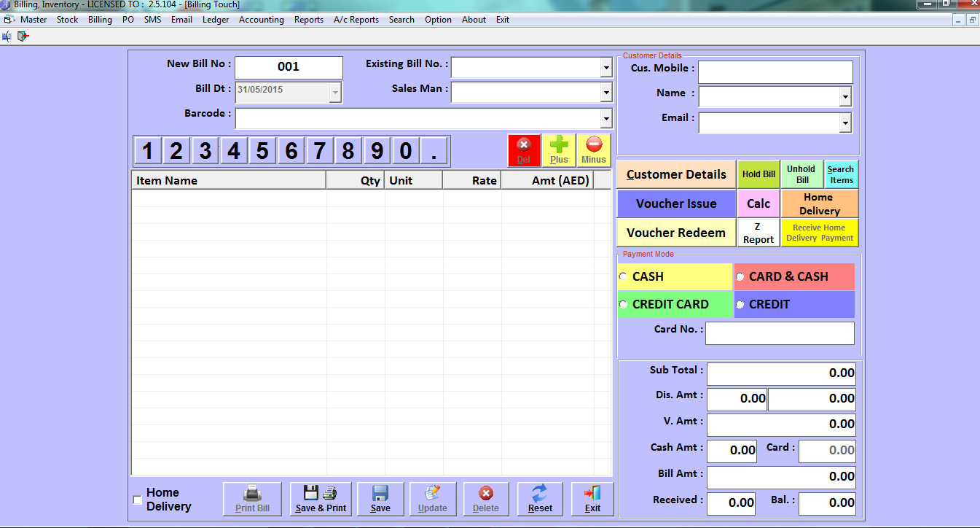Click the Received amount field
This screenshot has height=528, width=980.
tap(731, 502)
